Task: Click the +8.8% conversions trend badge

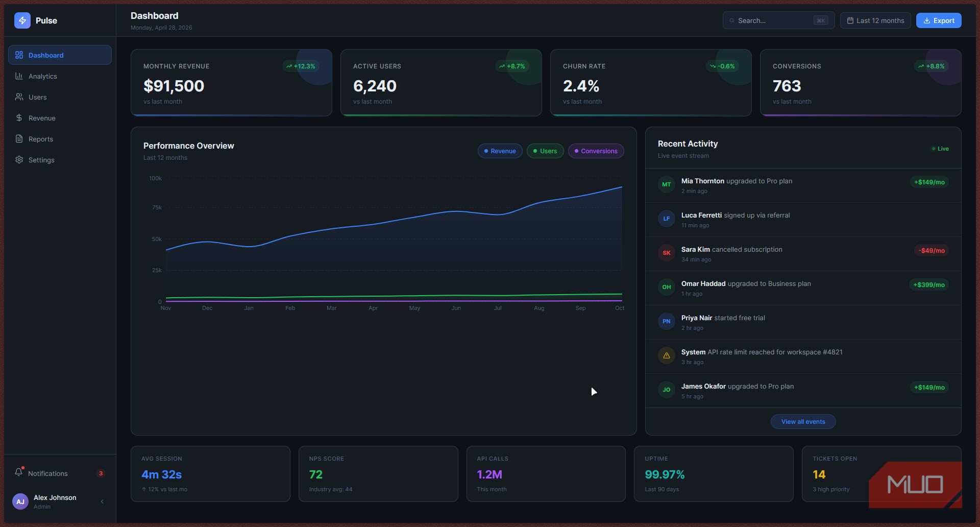Action: pos(931,66)
